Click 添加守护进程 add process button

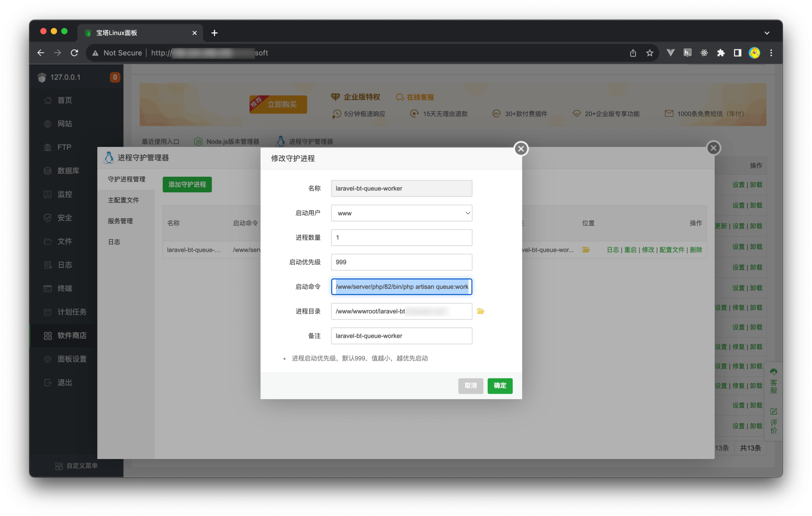click(187, 185)
